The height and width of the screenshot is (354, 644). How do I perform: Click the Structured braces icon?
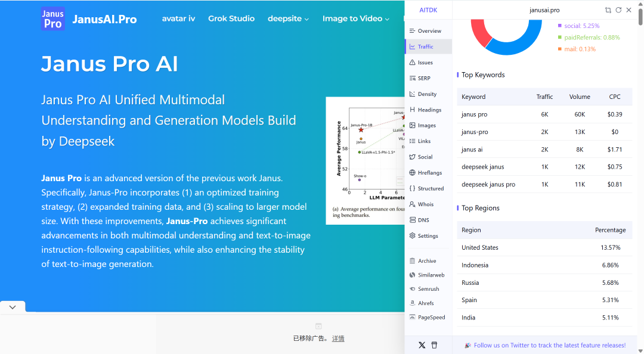pos(413,188)
